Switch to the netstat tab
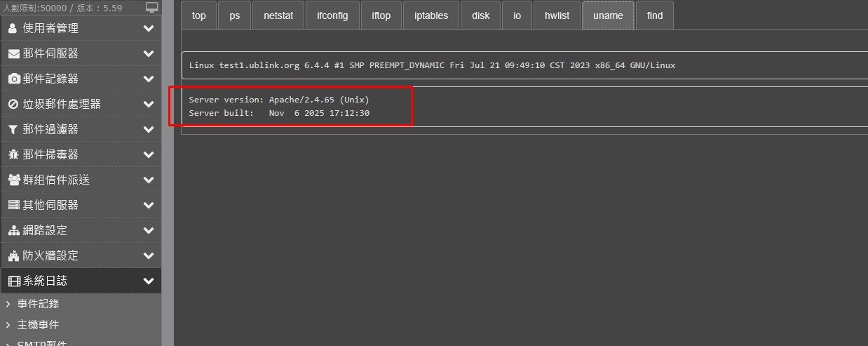Screen dimensions: 868x346 (x=278, y=15)
